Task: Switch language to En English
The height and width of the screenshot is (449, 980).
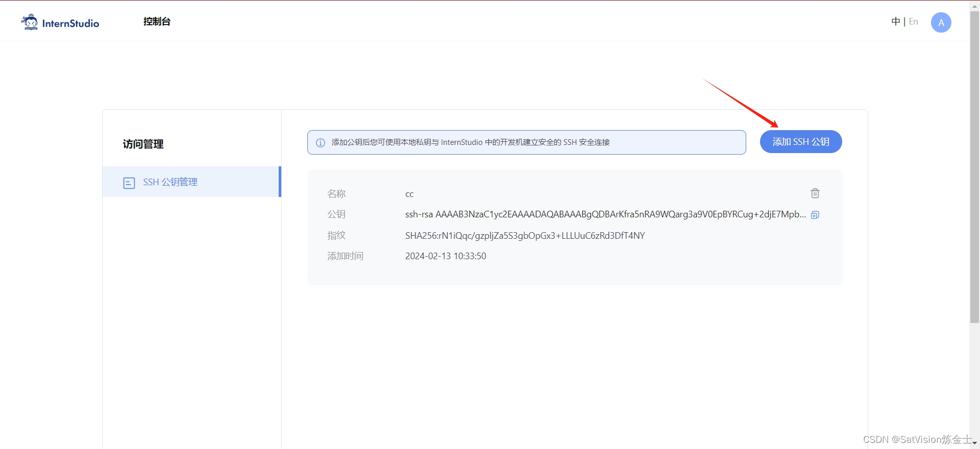Action: point(913,21)
